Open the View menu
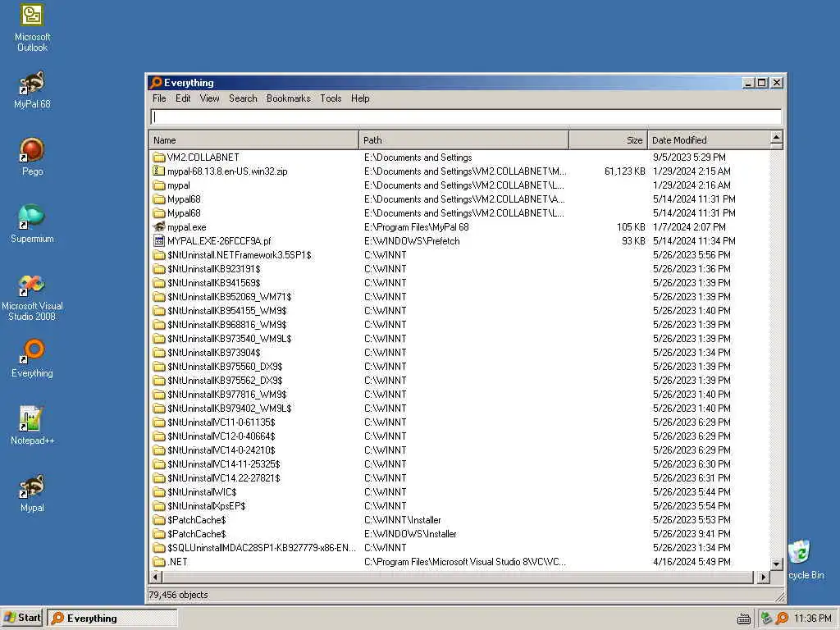The width and height of the screenshot is (840, 630). 209,98
